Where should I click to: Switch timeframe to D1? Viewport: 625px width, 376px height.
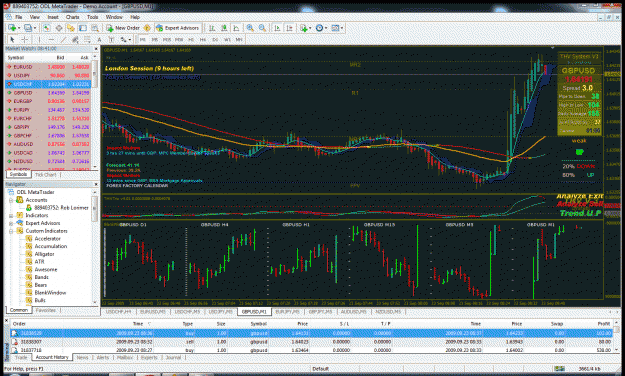click(x=215, y=39)
